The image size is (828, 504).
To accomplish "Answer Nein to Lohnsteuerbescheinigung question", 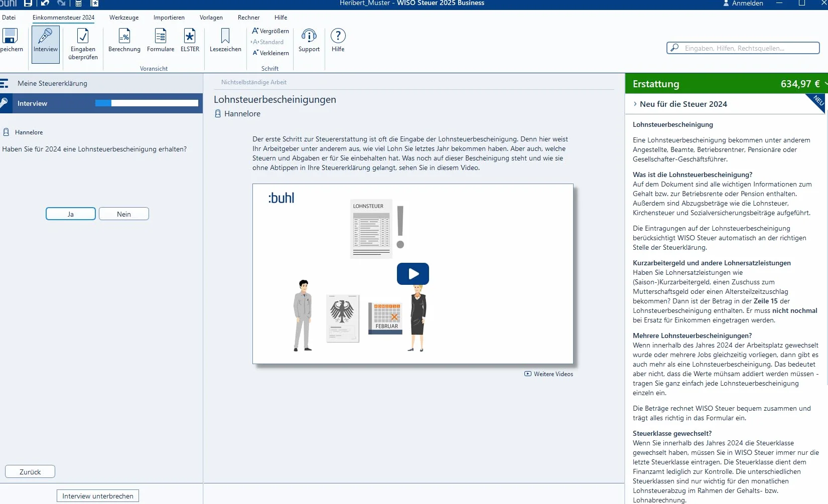I will click(124, 214).
